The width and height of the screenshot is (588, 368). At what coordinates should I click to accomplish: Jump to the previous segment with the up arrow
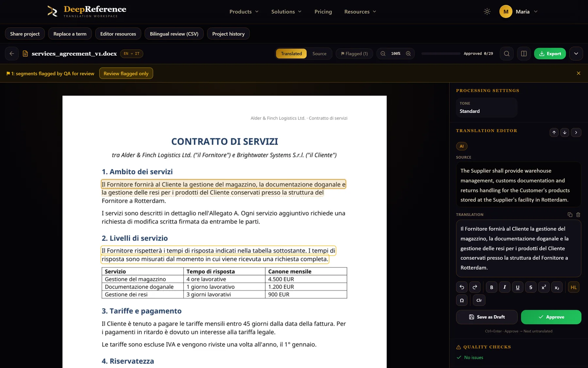554,132
